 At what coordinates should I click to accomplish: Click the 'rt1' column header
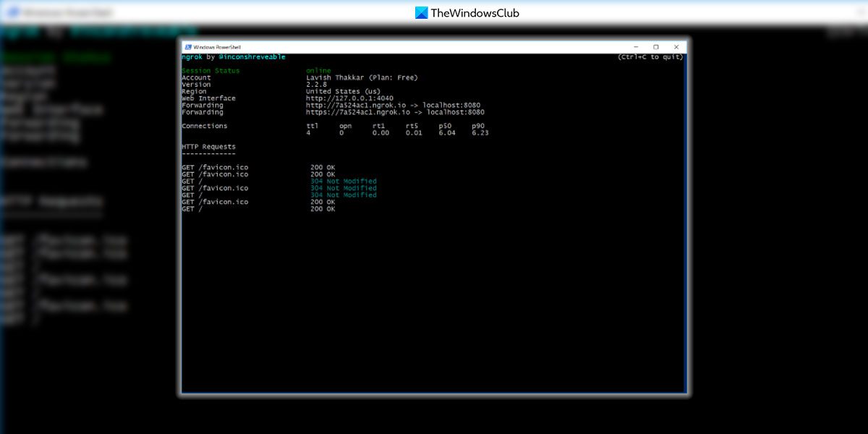pyautogui.click(x=379, y=126)
